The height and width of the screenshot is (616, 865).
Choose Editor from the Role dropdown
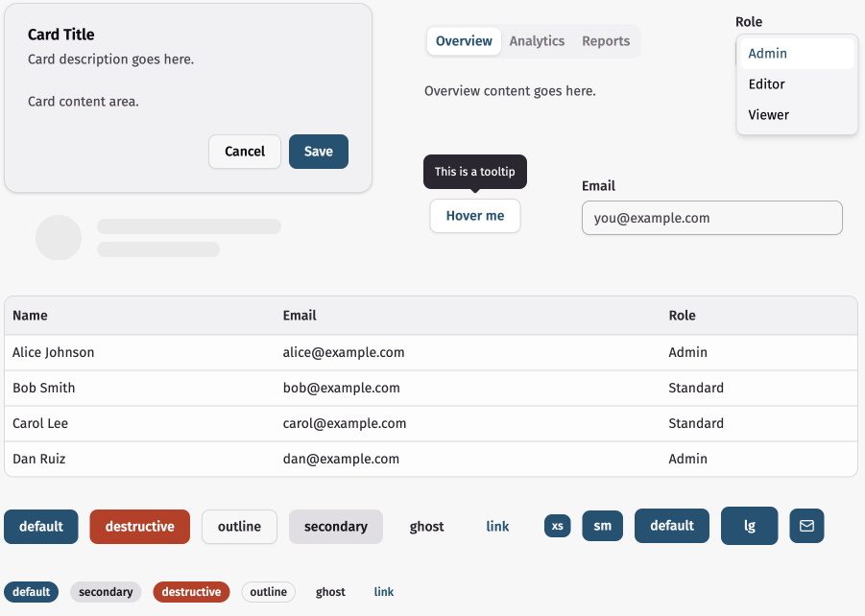[767, 83]
